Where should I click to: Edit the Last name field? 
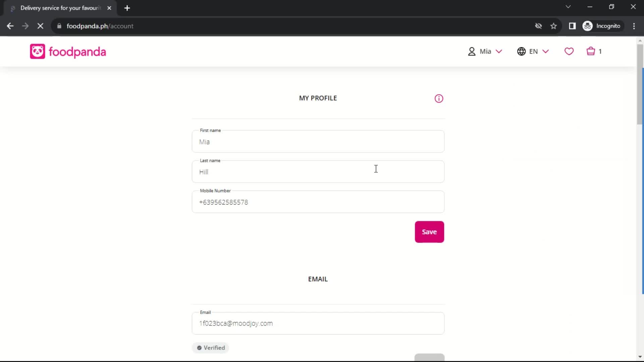[318, 172]
